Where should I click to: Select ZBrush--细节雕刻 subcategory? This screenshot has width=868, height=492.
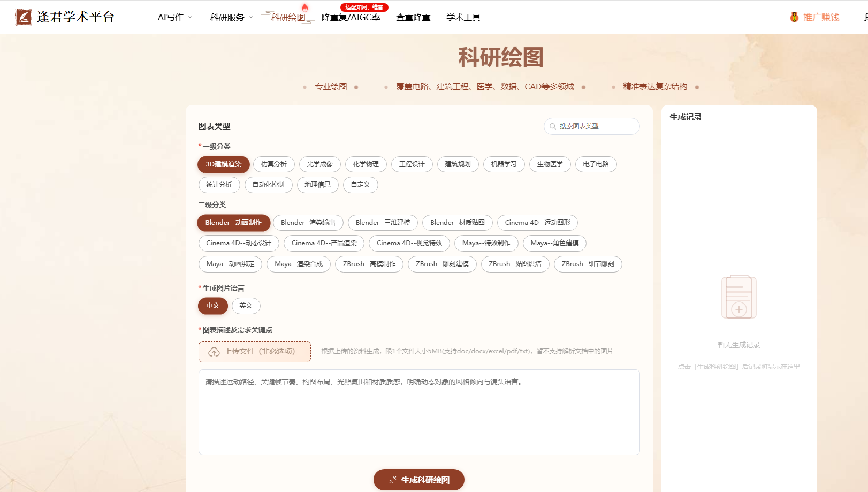[x=588, y=264]
